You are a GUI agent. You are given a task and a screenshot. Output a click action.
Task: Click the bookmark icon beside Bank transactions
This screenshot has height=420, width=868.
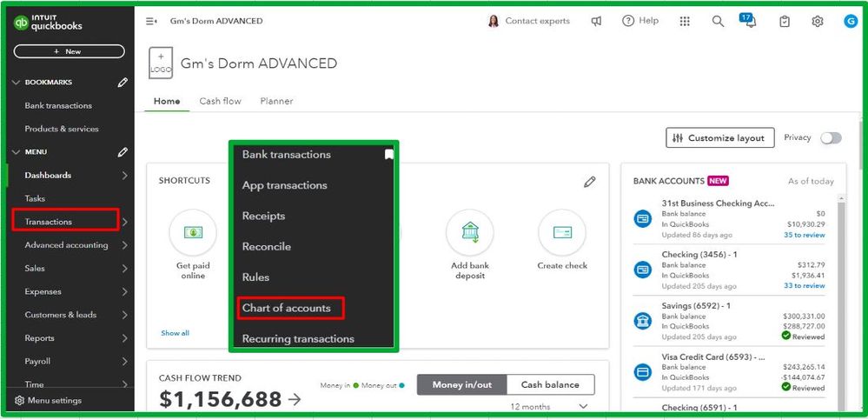point(389,155)
